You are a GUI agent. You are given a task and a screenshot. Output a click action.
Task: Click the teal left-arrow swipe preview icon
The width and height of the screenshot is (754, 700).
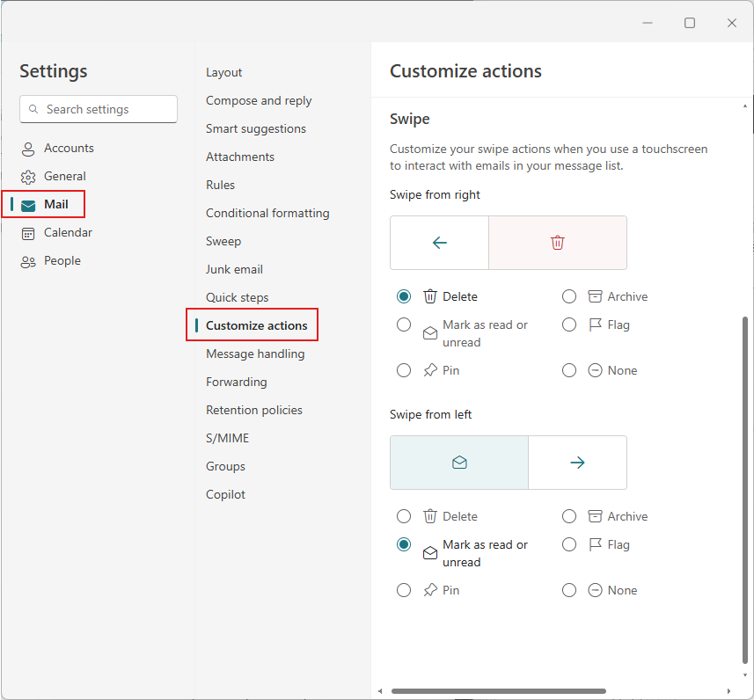(439, 242)
